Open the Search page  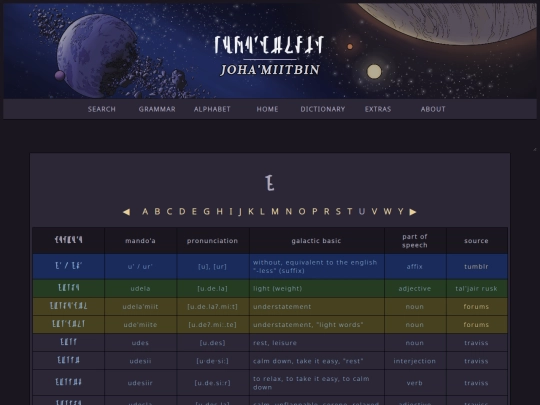(x=102, y=109)
